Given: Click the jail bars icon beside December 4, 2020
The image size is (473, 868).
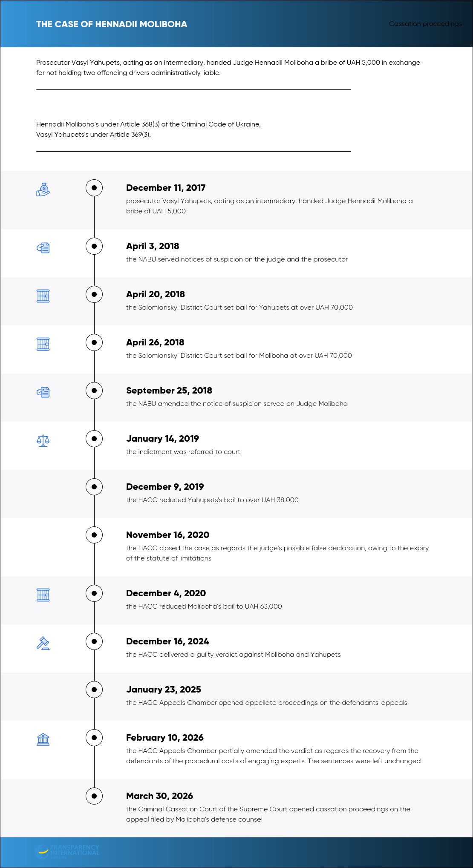Looking at the screenshot, I should pyautogui.click(x=43, y=595).
